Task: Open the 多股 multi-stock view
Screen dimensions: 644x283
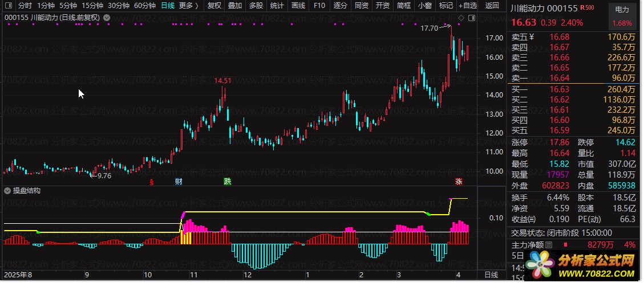Action: (256, 6)
